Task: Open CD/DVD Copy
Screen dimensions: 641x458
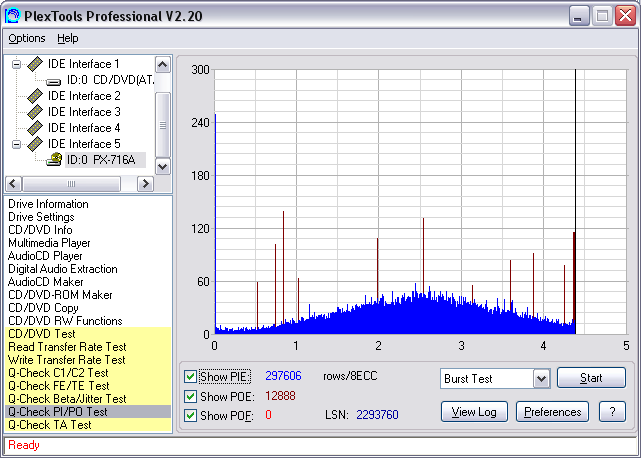Action: pyautogui.click(x=43, y=308)
